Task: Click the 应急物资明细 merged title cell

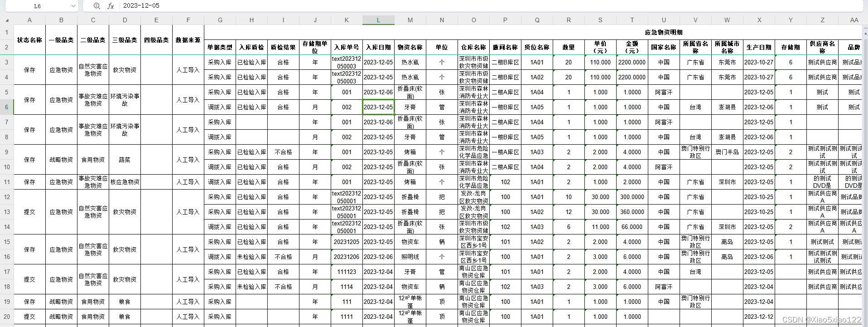Action: [x=663, y=32]
